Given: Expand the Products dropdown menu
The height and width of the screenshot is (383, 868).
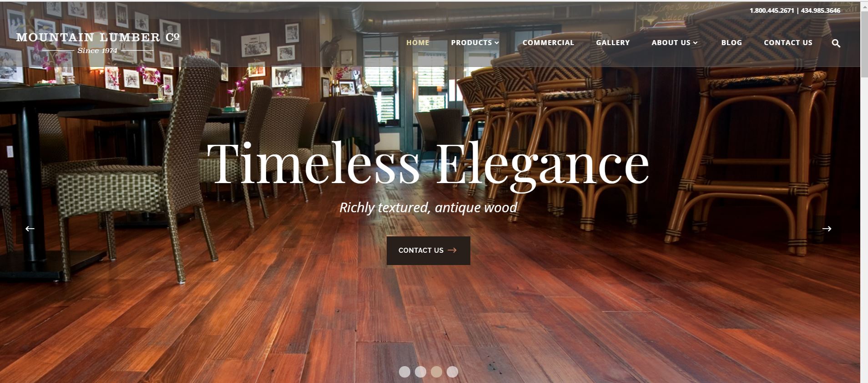Looking at the screenshot, I should coord(475,42).
